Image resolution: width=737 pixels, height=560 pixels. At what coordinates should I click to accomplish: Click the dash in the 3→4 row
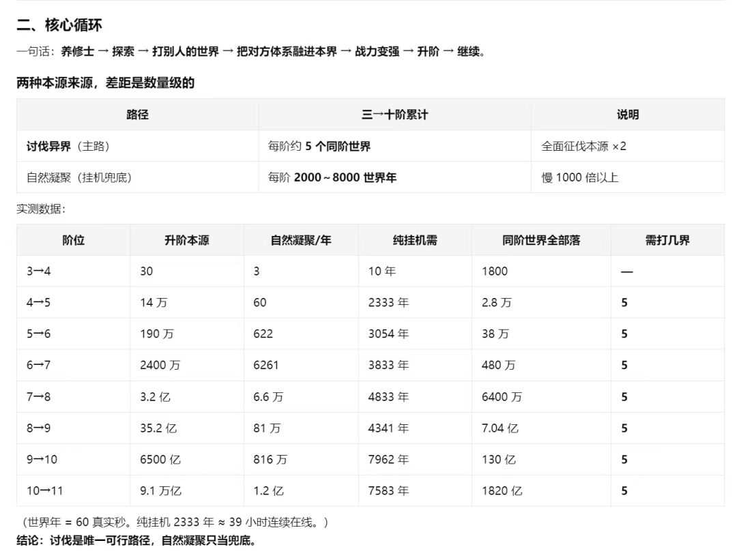pyautogui.click(x=626, y=271)
